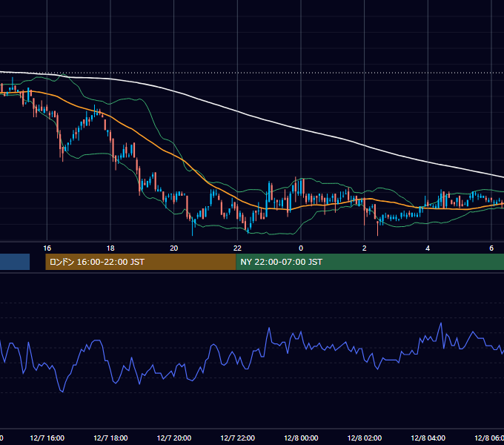Select the NY 22:00-07:00 JST session bar
The height and width of the screenshot is (445, 504).
click(x=370, y=262)
